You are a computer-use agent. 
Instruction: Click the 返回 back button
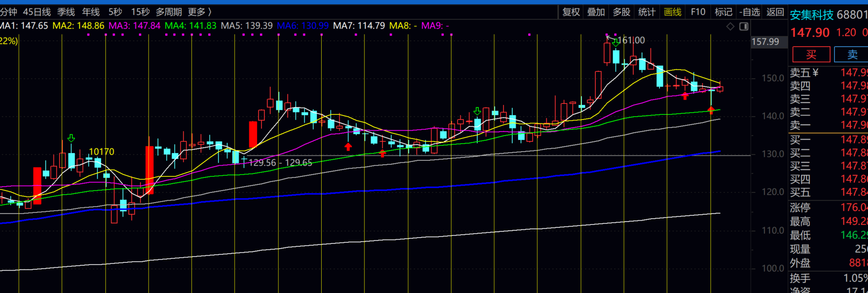click(775, 12)
